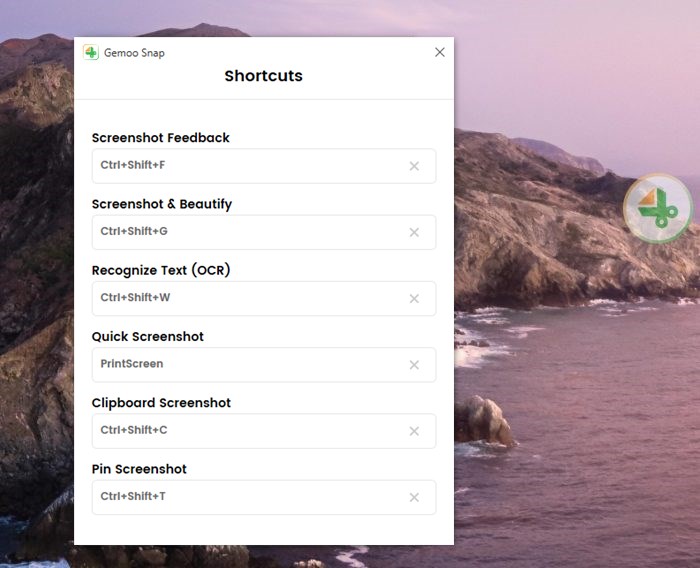The width and height of the screenshot is (700, 568).
Task: Click the Shortcuts heading
Action: pos(263,75)
